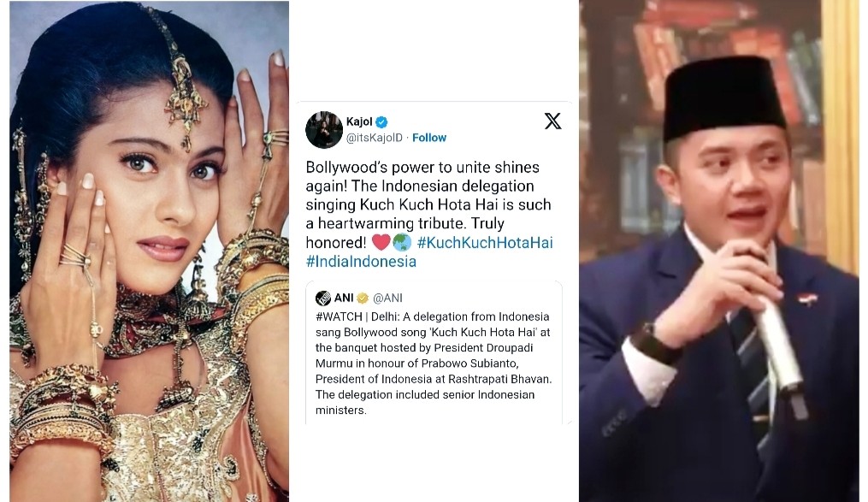Viewport: 868px width, 502px height.
Task: Open the #IndiaIndonesia hashtag
Action: 361,261
